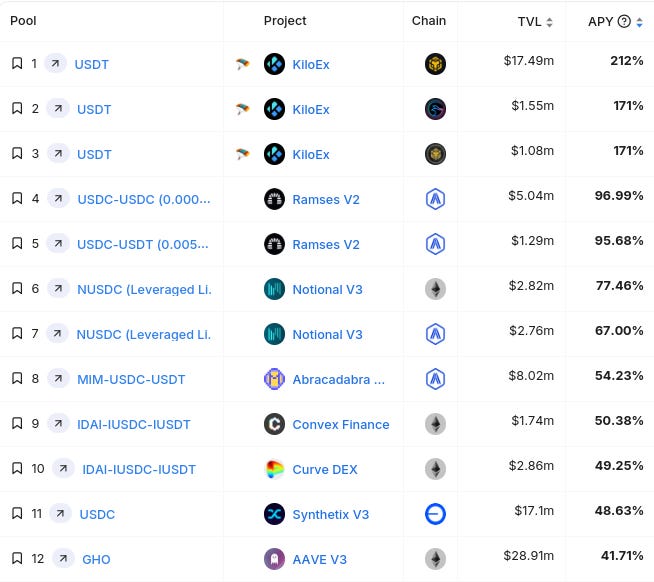654x582 pixels.
Task: Bookmark the row 2 USDT pool
Action: tap(17, 108)
